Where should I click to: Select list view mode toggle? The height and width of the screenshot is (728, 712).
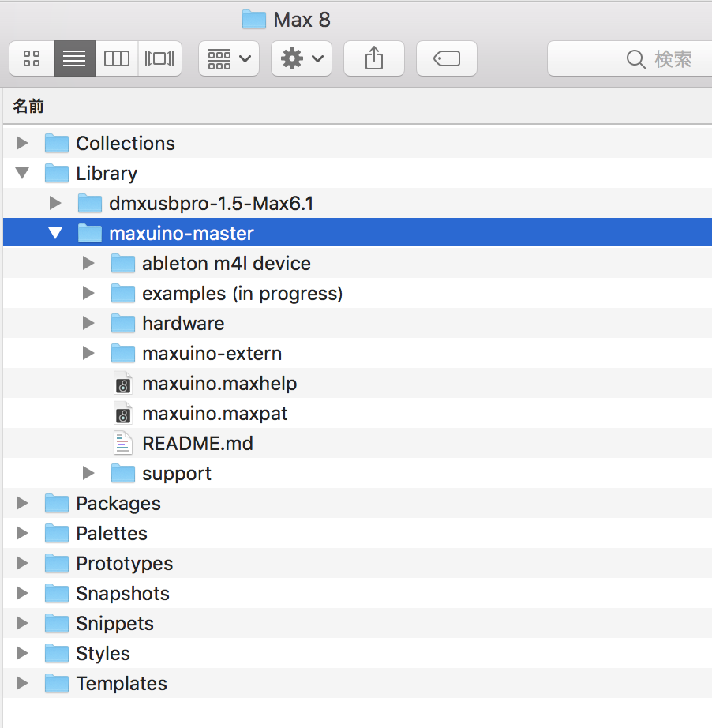coord(75,58)
